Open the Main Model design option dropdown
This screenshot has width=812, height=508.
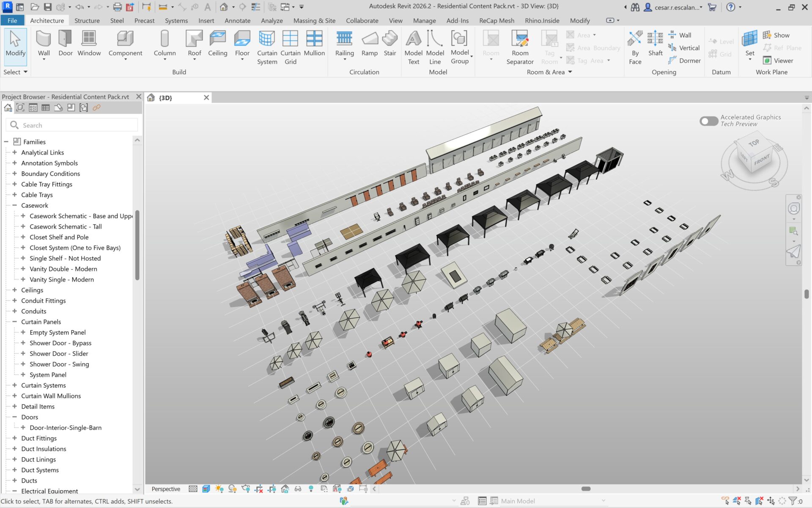pos(603,501)
